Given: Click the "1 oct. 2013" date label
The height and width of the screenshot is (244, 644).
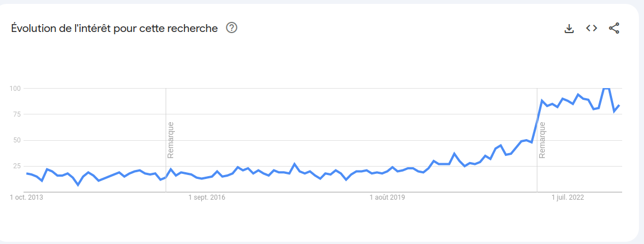Looking at the screenshot, I should [x=27, y=197].
